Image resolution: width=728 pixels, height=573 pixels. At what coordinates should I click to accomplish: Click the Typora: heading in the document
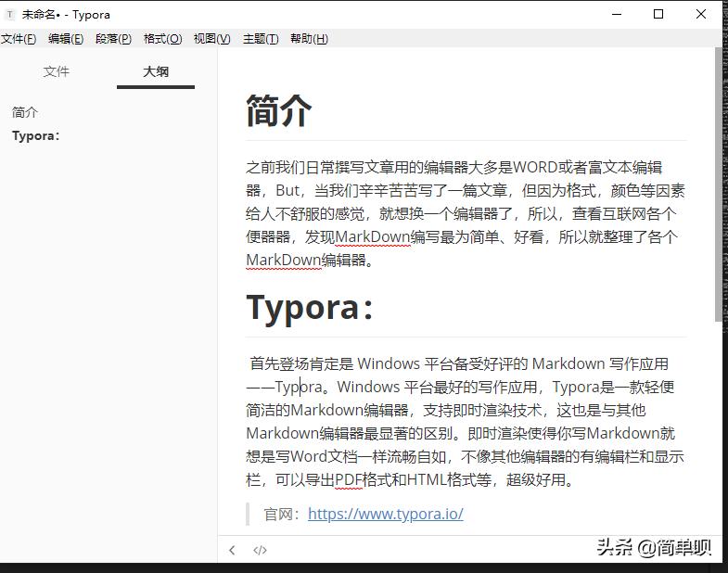[310, 308]
